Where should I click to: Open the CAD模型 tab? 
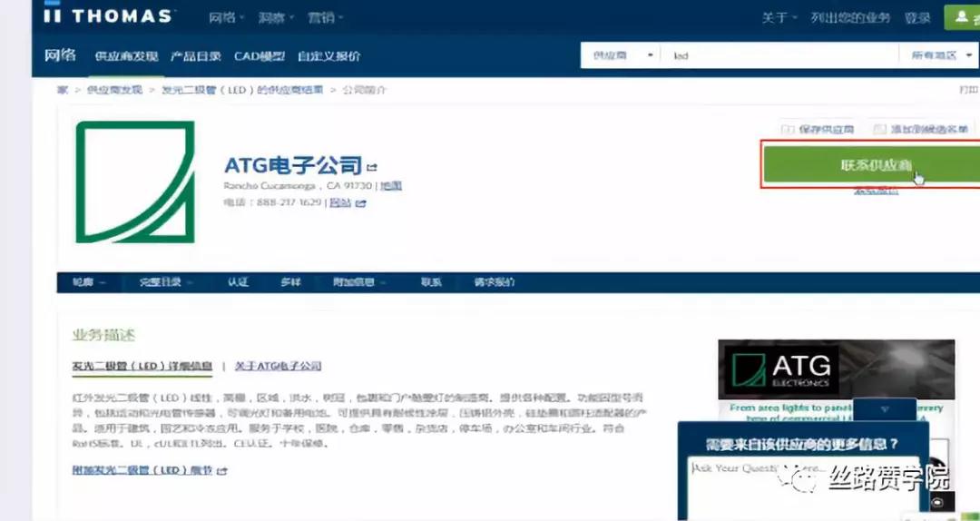260,55
